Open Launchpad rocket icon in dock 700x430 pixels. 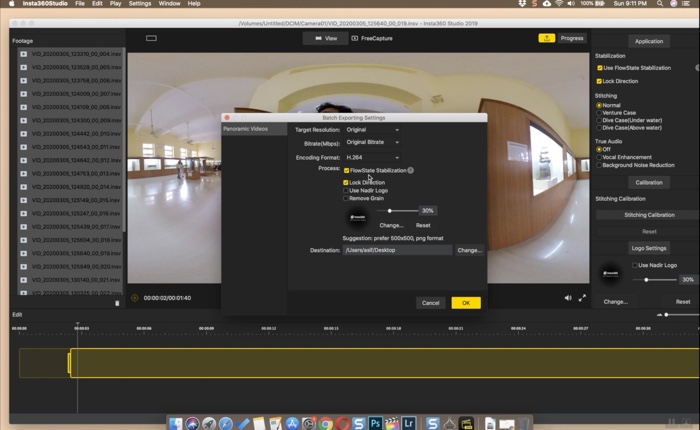coord(209,423)
